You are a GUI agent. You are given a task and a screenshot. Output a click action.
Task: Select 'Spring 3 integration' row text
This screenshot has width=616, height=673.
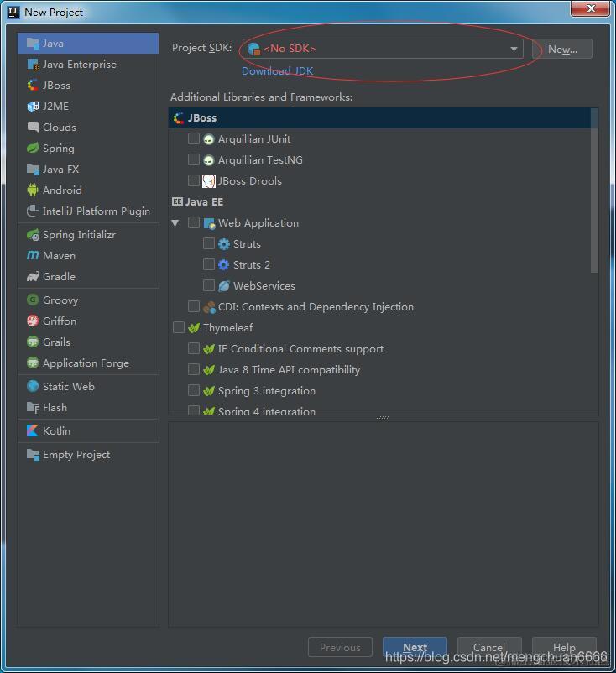(267, 391)
